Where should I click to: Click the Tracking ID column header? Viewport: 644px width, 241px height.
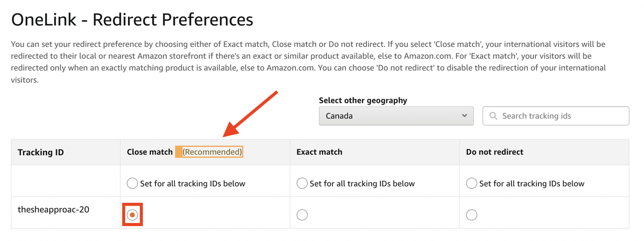41,152
